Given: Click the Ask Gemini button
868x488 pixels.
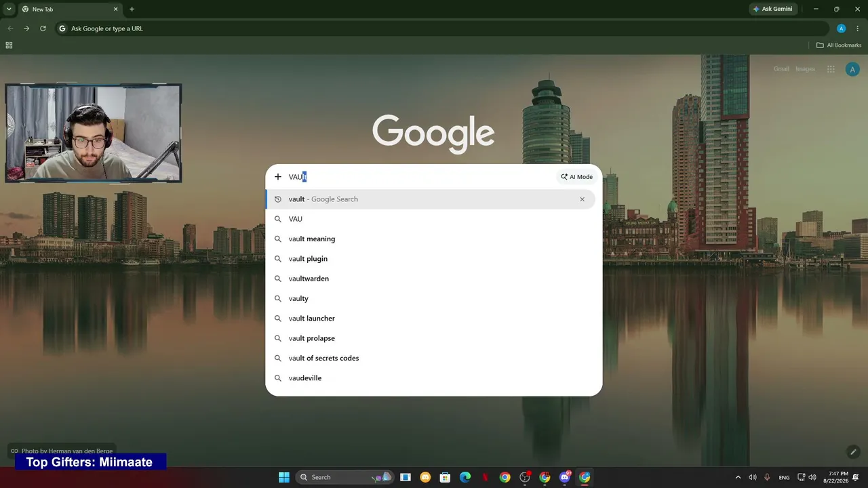Looking at the screenshot, I should 772,9.
